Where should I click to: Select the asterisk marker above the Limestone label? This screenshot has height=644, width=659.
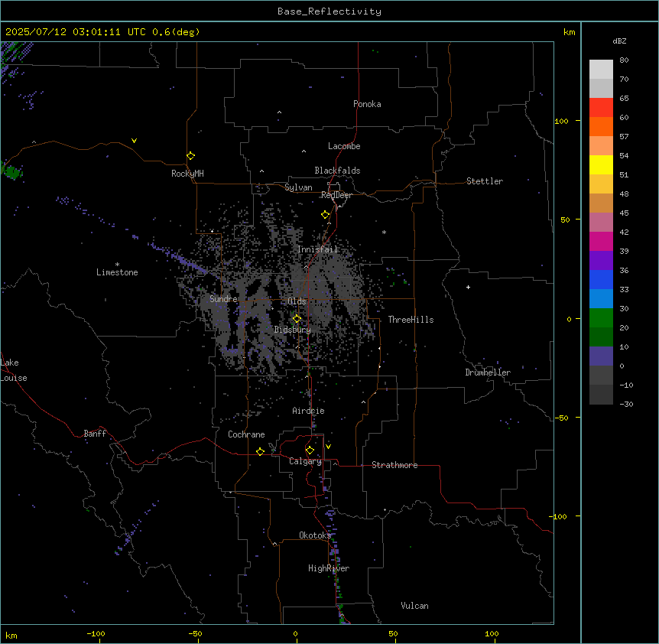point(117,265)
